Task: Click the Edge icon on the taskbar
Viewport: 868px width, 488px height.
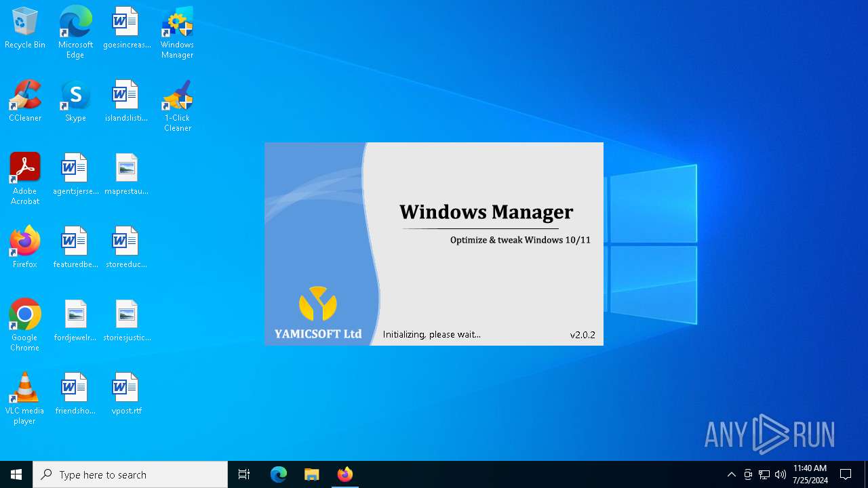Action: [279, 474]
